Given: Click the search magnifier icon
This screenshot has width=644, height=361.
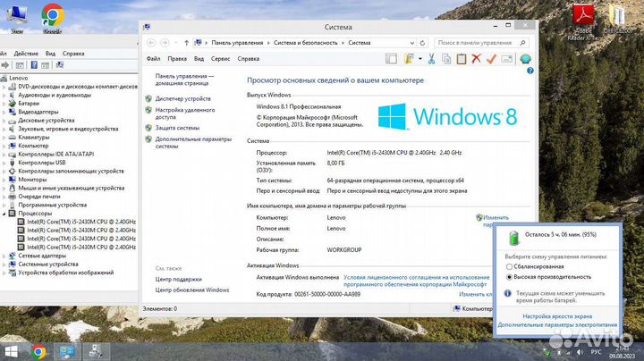Looking at the screenshot, I should pyautogui.click(x=522, y=43).
